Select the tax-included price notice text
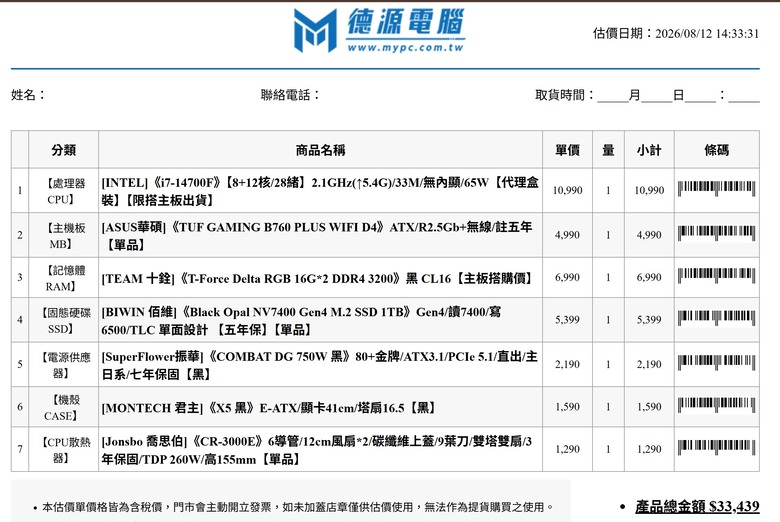The height and width of the screenshot is (522, 780). coord(297,507)
